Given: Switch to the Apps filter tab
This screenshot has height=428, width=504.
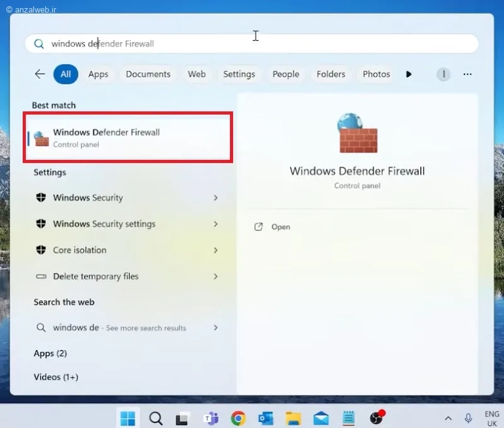Looking at the screenshot, I should pos(98,74).
